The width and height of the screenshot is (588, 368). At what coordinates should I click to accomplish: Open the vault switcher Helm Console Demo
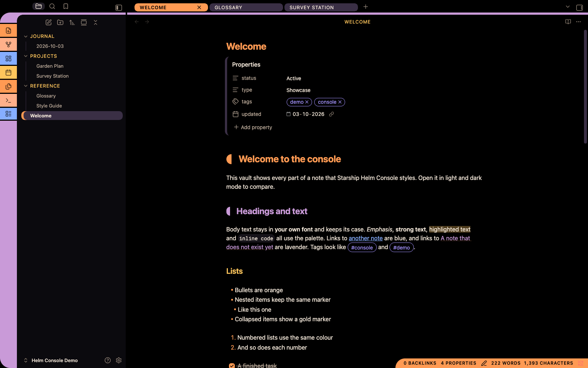51,360
